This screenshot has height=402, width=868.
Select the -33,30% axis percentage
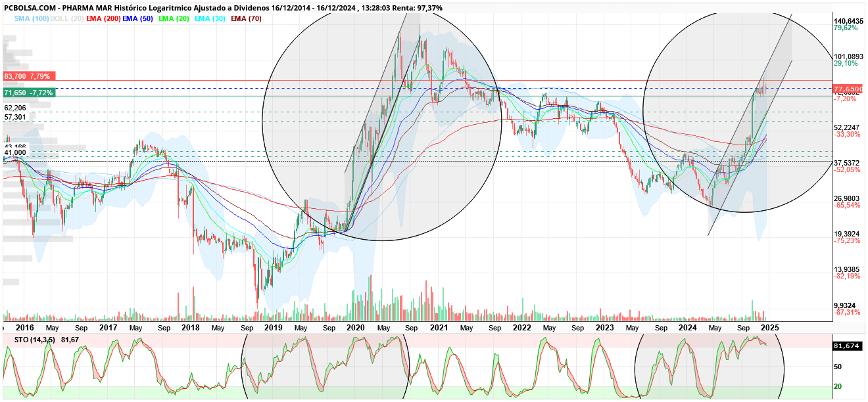(846, 135)
